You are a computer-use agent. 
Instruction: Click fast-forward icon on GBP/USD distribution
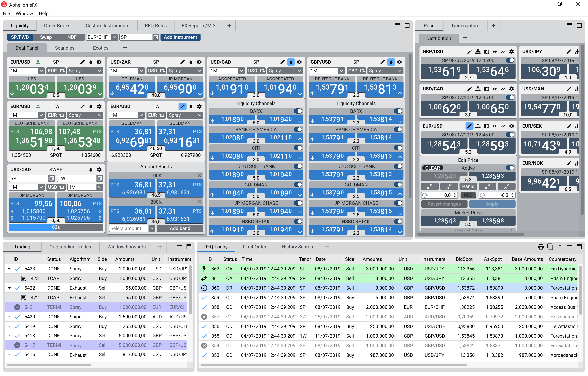click(x=495, y=52)
